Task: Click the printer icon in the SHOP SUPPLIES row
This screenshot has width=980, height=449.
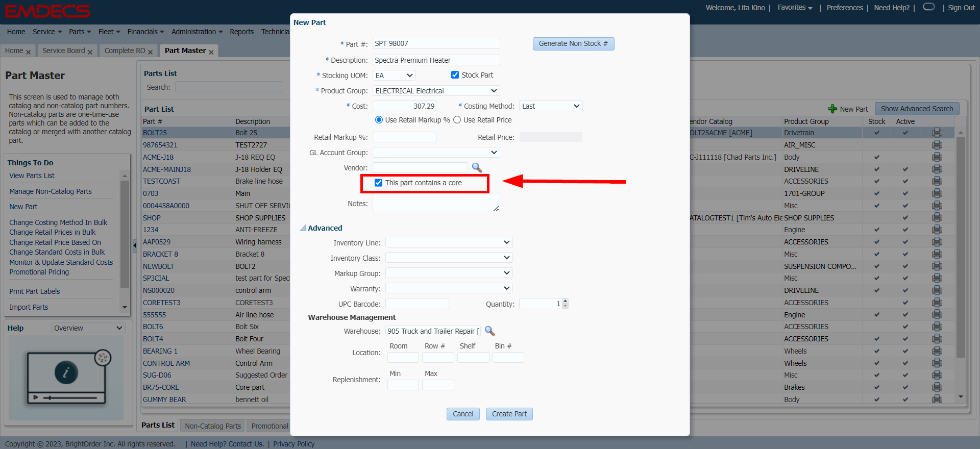Action: [x=937, y=218]
